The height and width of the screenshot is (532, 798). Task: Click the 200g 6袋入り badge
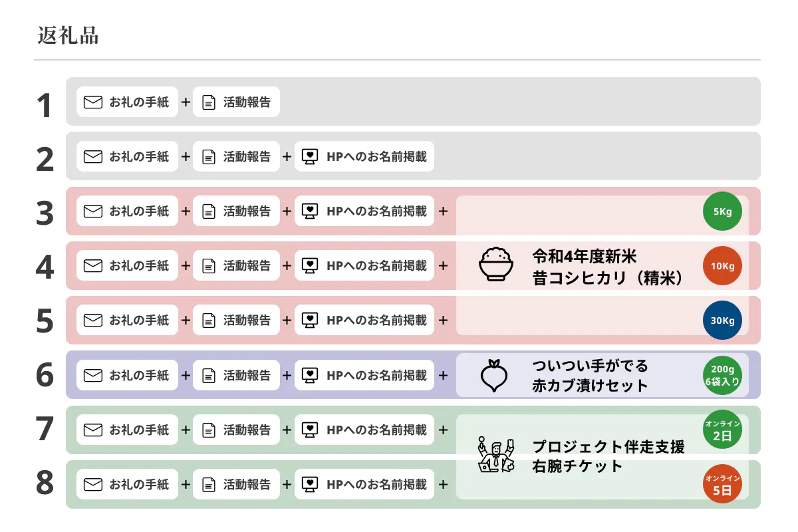coord(722,375)
